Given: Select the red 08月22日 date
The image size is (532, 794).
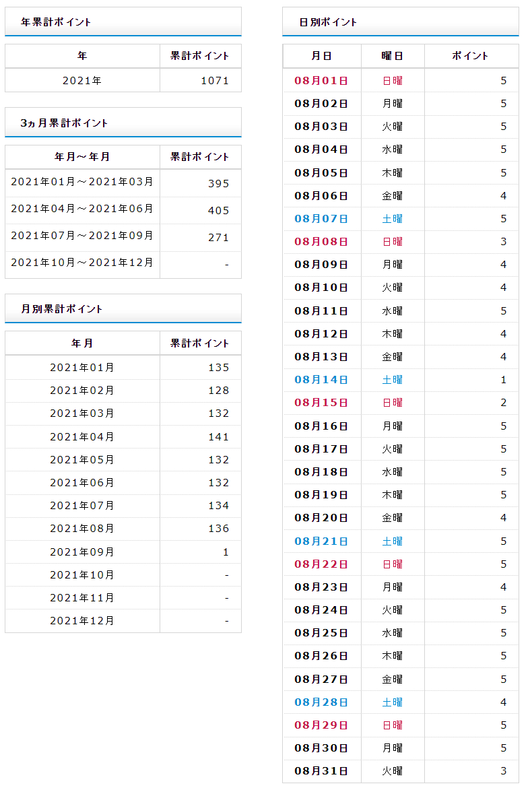Looking at the screenshot, I should click(x=321, y=564).
